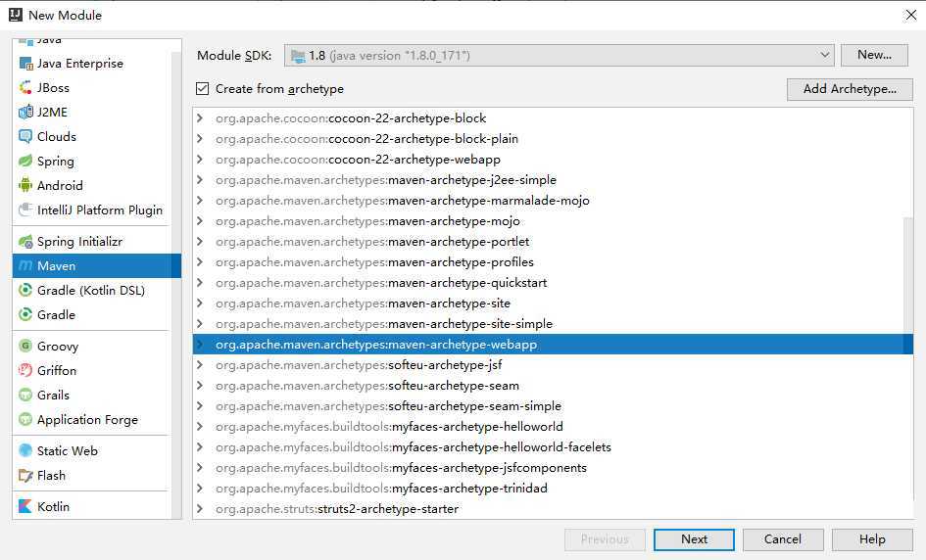Click the IntelliJ Platform Plugin icon
The width and height of the screenshot is (926, 560).
pyautogui.click(x=25, y=210)
